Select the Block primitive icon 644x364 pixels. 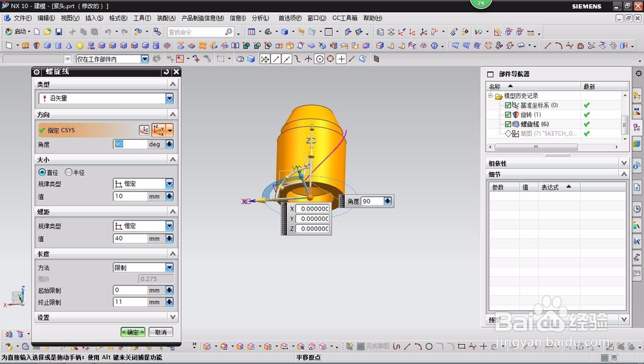click(x=47, y=46)
